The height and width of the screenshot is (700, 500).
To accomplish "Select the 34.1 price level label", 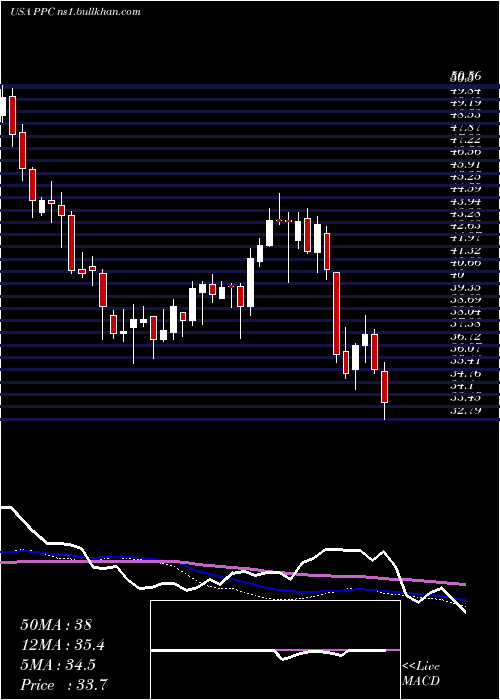I will [x=462, y=385].
